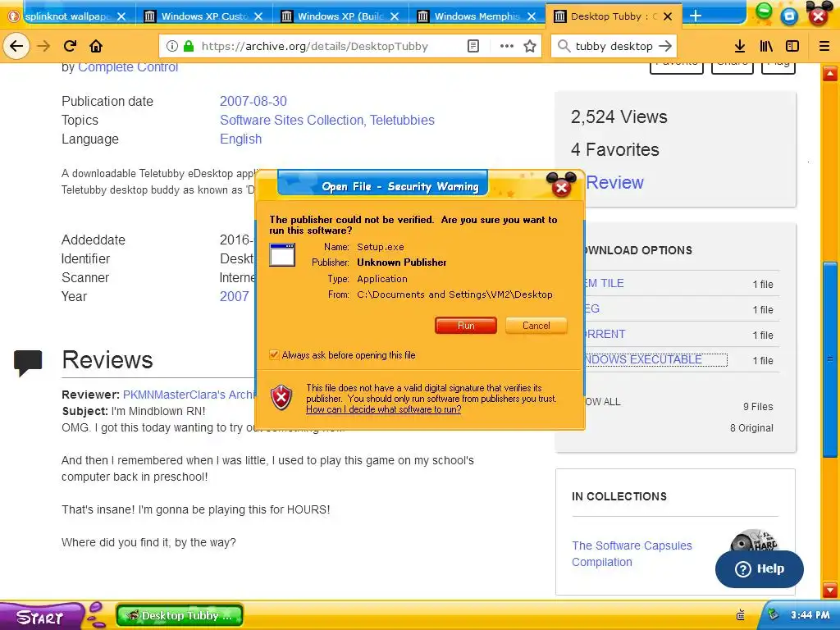This screenshot has width=840, height=630.
Task: Open the Help widget
Action: [759, 569]
